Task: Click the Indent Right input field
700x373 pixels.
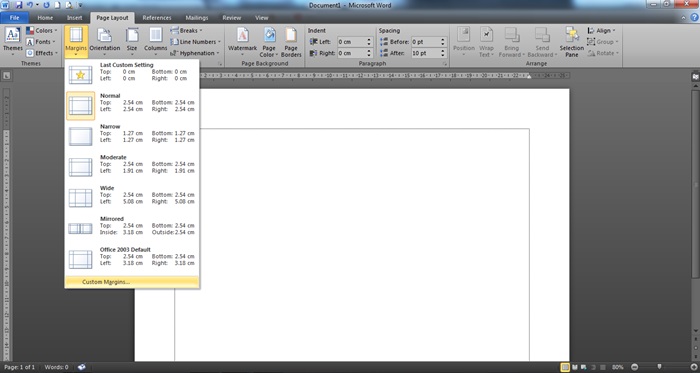Action: [x=352, y=53]
